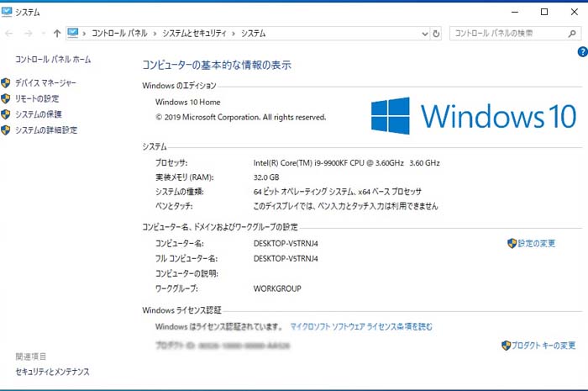Click the コンピューターの基本的な情報の表示 heading
This screenshot has width=588, height=391.
coord(217,65)
